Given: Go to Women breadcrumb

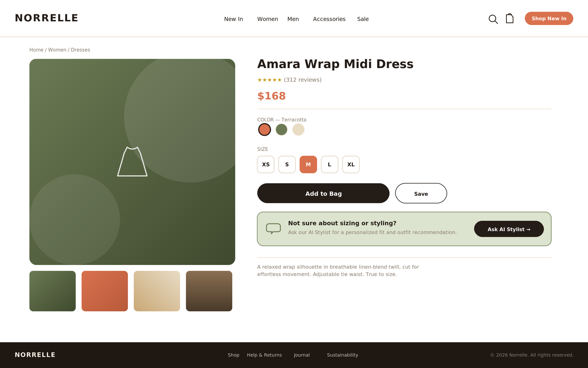Looking at the screenshot, I should 57,50.
